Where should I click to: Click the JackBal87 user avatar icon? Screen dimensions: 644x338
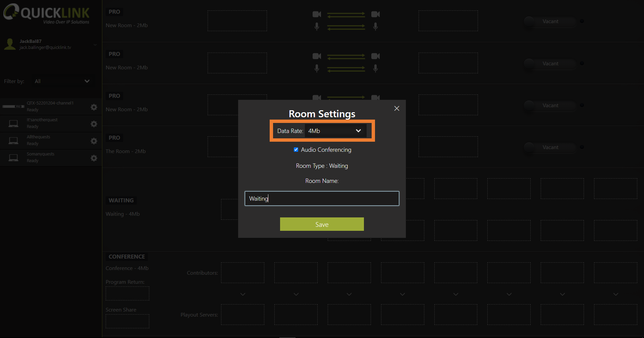[x=10, y=44]
